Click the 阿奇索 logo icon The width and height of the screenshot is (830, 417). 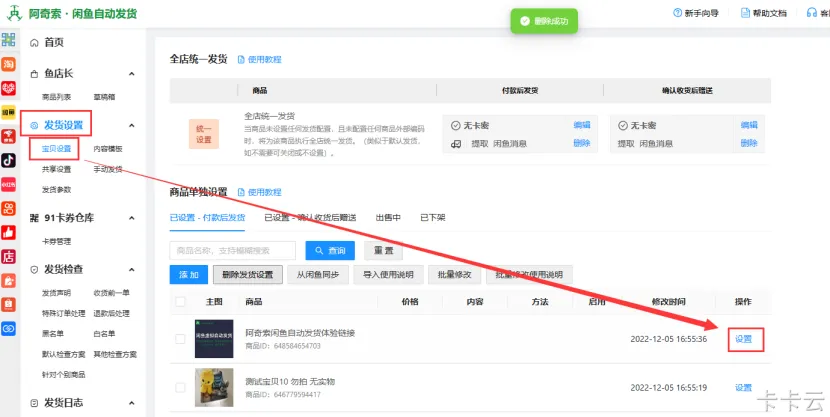(14, 13)
